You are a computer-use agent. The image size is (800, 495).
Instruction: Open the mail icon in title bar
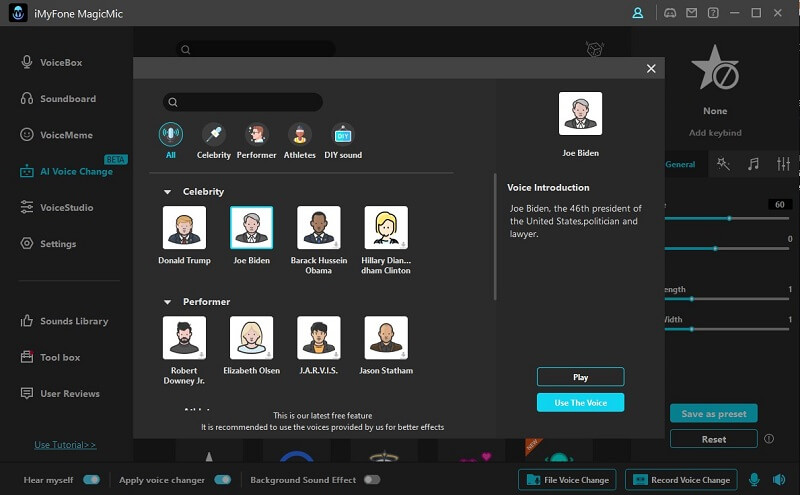point(691,13)
